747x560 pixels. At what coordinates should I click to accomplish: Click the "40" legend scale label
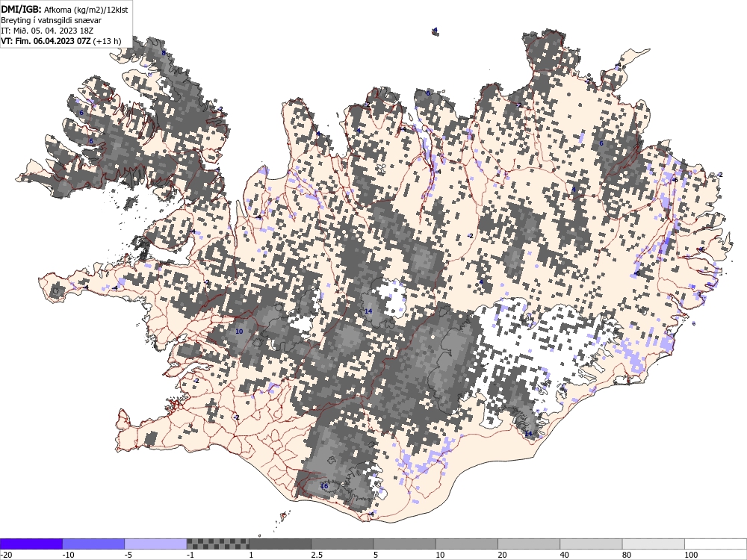[x=565, y=556]
